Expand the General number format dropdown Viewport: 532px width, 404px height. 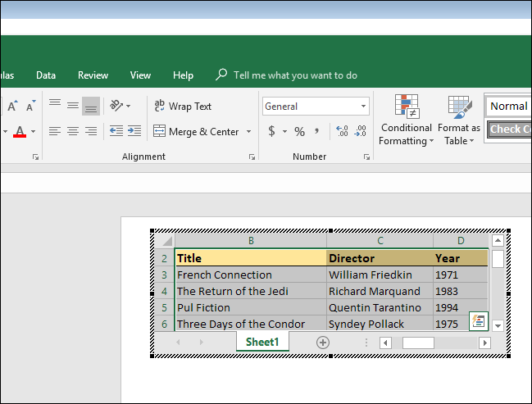pyautogui.click(x=364, y=107)
